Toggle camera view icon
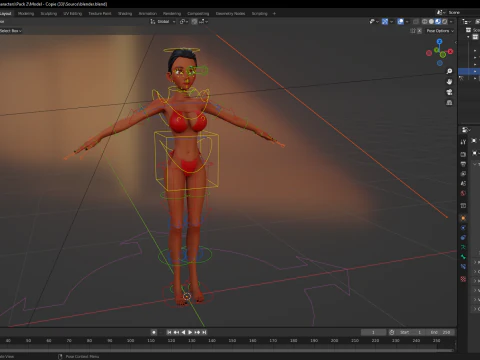480x360 pixels. [449, 92]
